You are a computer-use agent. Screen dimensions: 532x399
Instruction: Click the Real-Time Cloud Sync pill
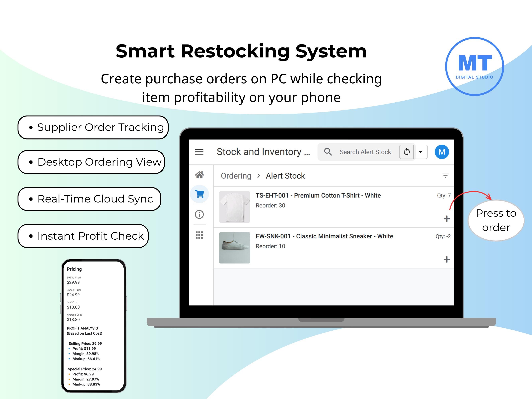point(89,199)
